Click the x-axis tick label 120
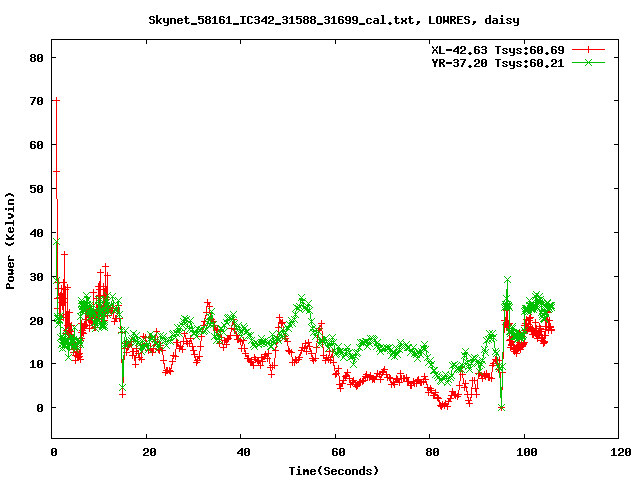This screenshot has width=640, height=480. click(621, 452)
